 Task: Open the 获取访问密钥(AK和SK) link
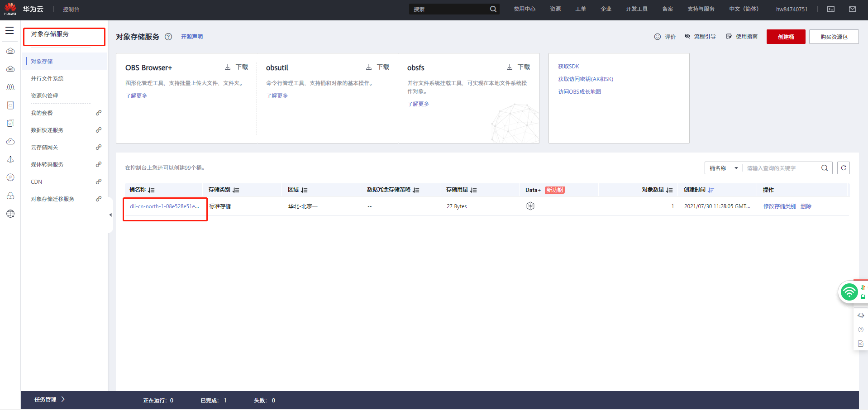click(x=586, y=79)
